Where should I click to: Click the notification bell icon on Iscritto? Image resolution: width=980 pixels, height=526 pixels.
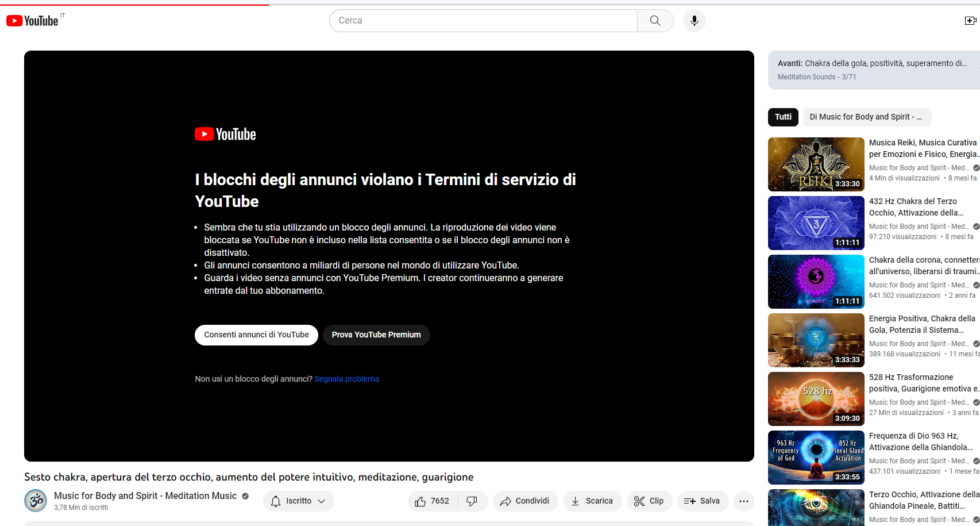276,501
